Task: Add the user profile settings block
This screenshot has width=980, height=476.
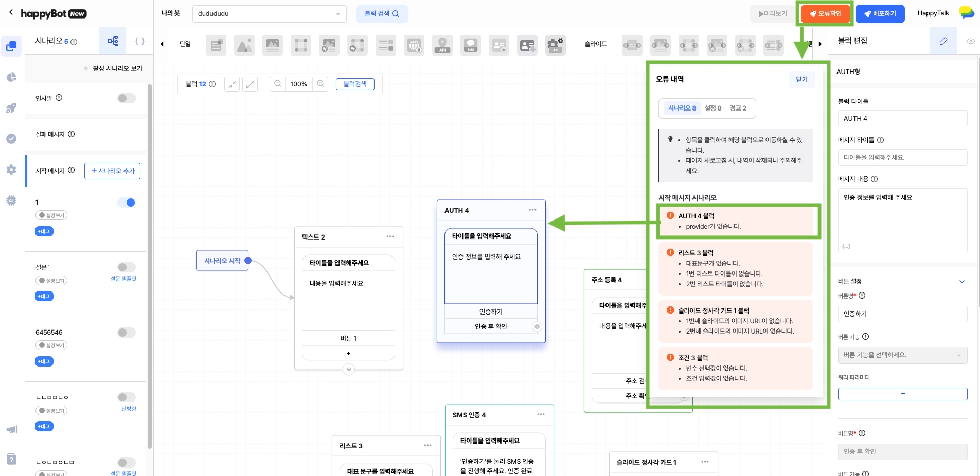Action: [x=499, y=45]
